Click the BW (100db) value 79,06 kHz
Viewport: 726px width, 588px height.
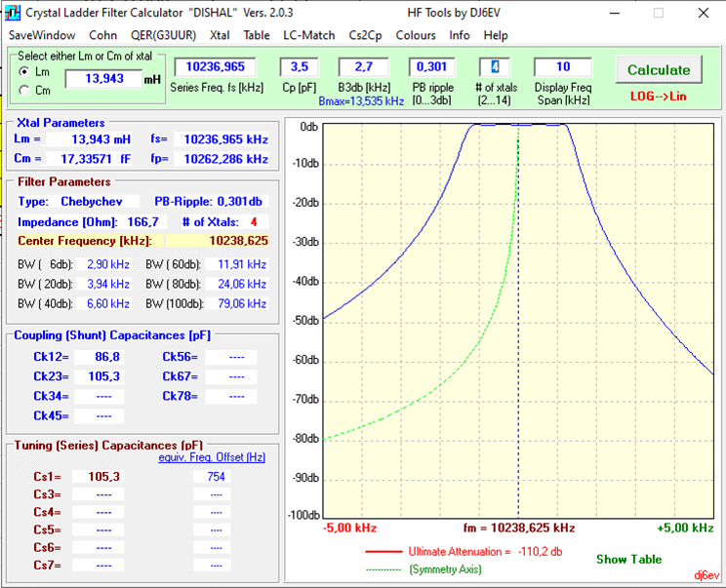(236, 304)
